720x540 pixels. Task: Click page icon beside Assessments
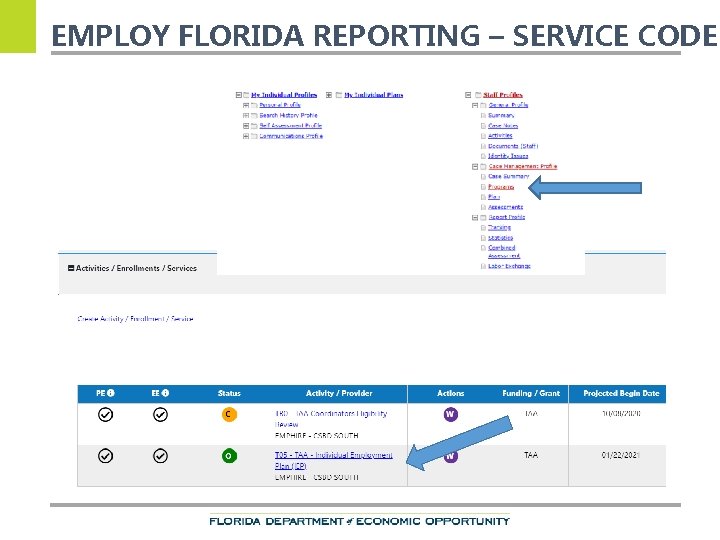tap(483, 207)
